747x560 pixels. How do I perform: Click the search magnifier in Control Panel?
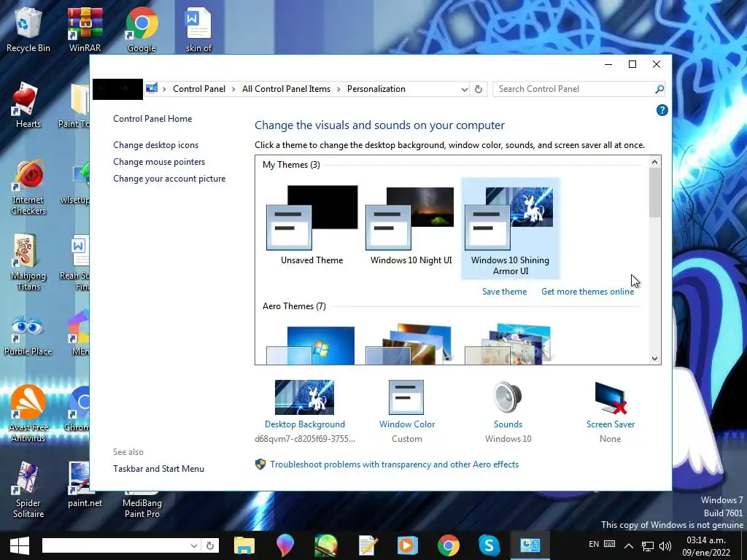[x=659, y=89]
